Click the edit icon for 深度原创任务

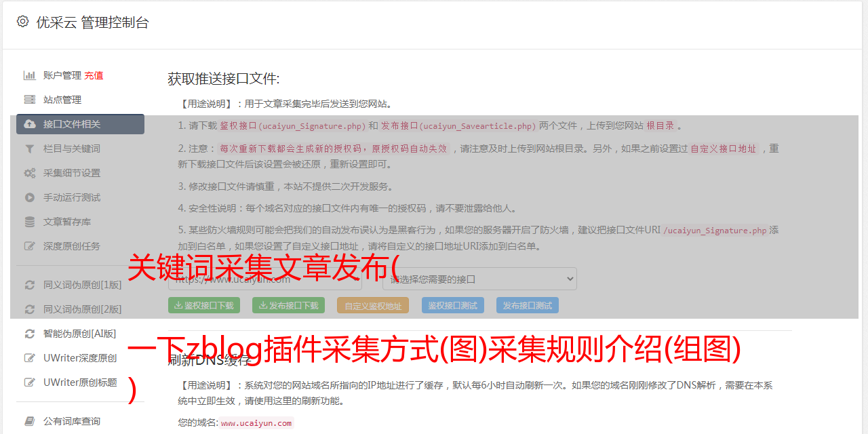pyautogui.click(x=30, y=246)
